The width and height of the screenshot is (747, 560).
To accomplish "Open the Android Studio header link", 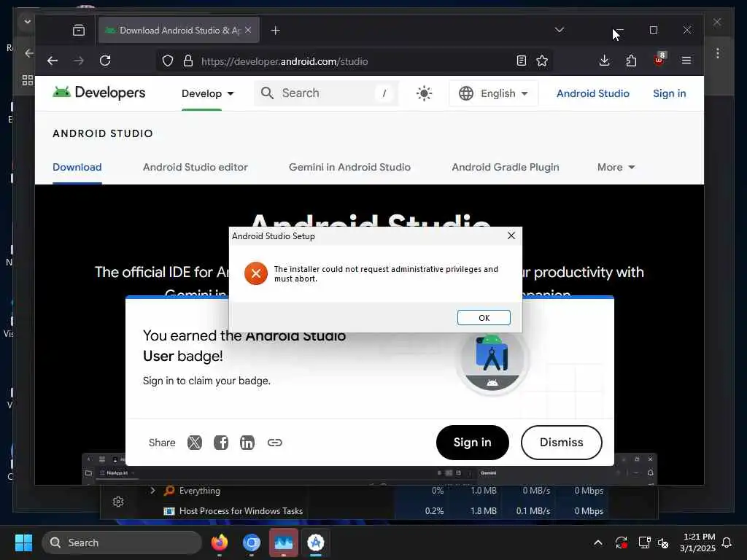I will (x=592, y=93).
